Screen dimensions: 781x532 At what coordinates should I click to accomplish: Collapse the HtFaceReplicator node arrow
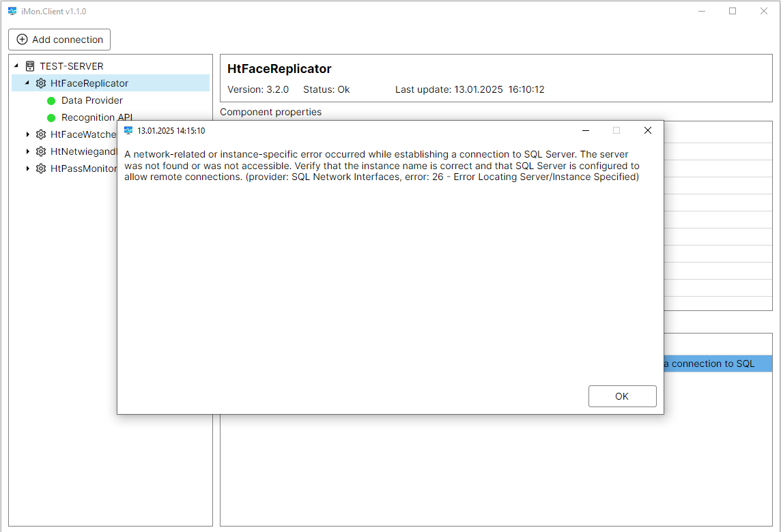(x=27, y=83)
